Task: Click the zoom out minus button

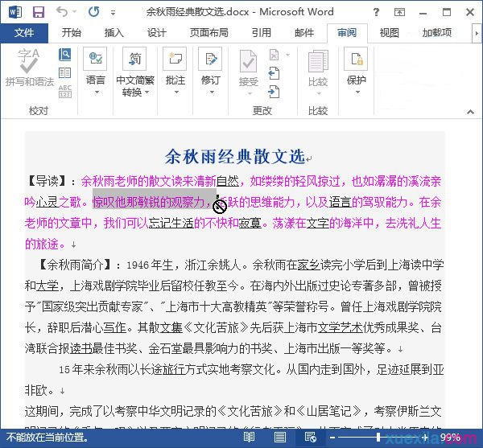Action: [332, 438]
